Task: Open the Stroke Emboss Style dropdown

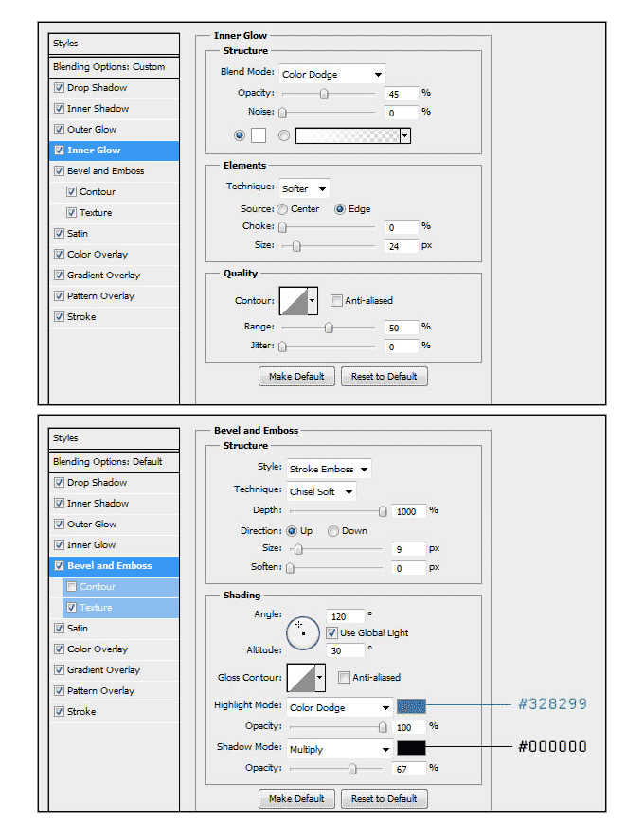Action: click(x=329, y=469)
